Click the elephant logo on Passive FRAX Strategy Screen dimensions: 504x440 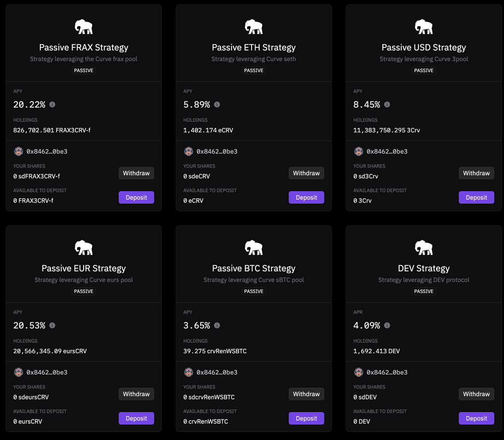84,27
